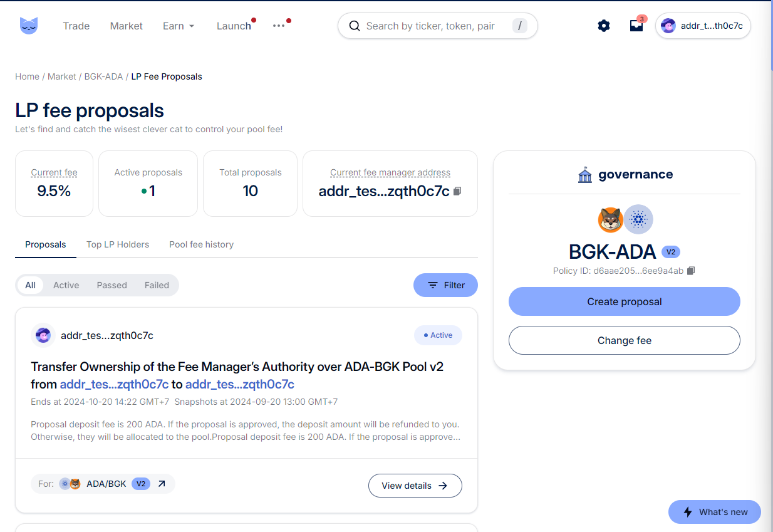The image size is (773, 532).
Task: Open the Filter options
Action: [x=445, y=285]
